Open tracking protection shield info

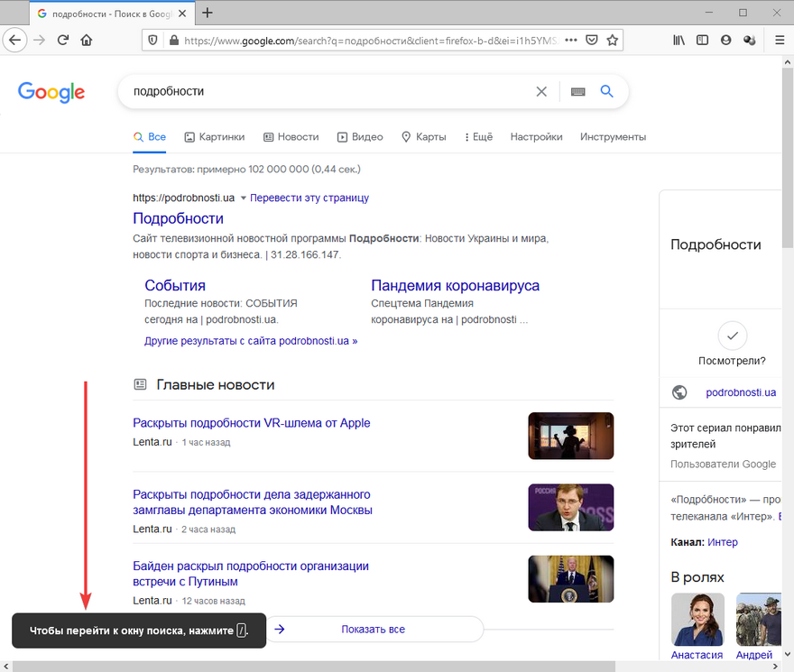pos(152,40)
